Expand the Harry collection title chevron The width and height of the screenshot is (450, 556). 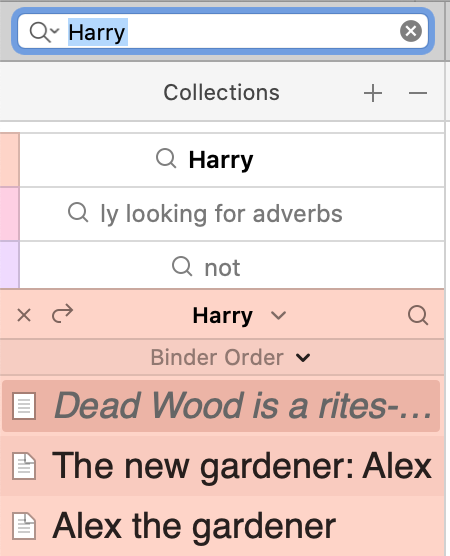[x=278, y=315]
